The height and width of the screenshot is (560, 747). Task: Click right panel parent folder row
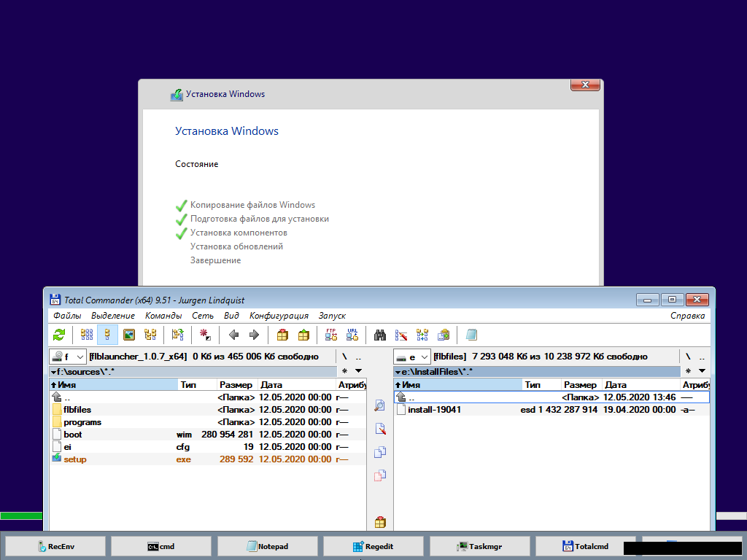coord(551,397)
